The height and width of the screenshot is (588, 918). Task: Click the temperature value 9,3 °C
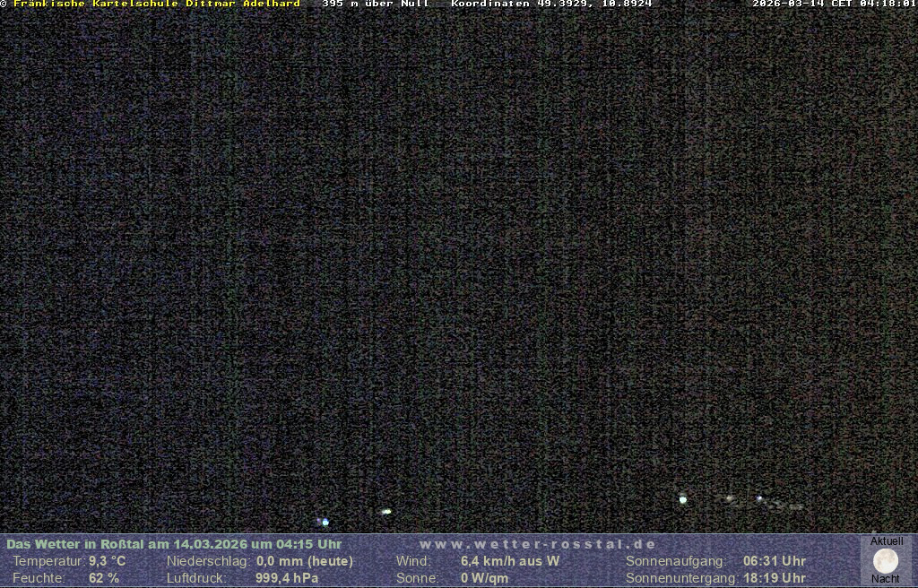(108, 561)
